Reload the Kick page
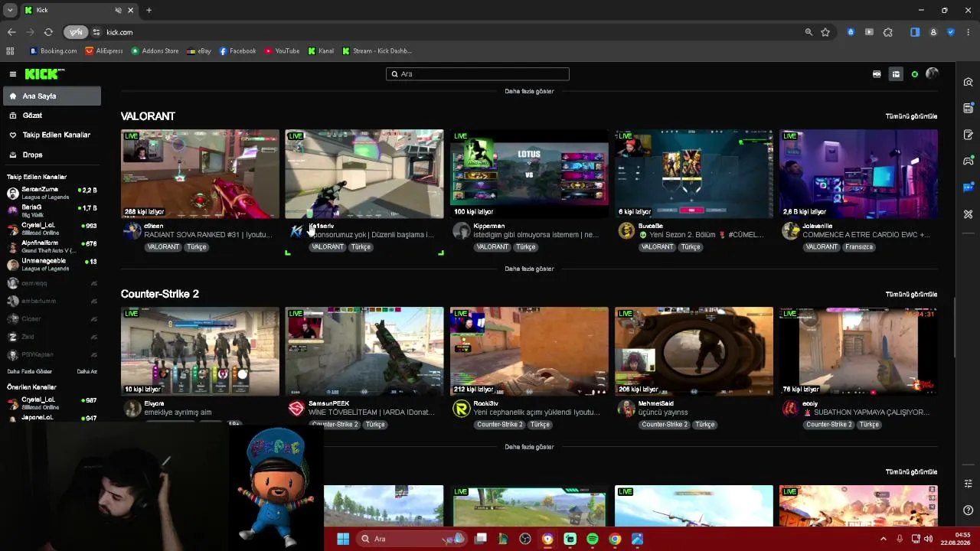Screen dimensions: 980x551 point(48,32)
